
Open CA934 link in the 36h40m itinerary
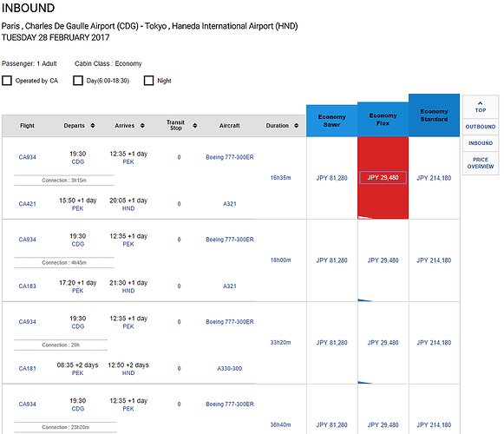(27, 404)
